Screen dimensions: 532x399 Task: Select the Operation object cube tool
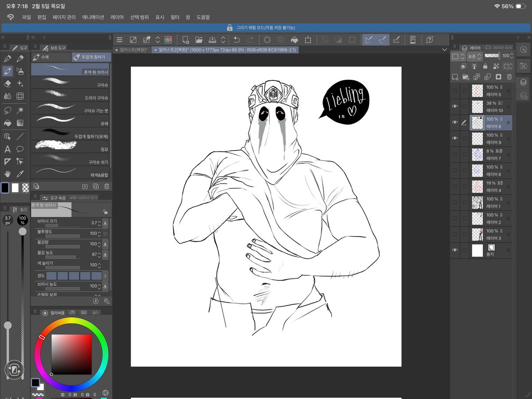[8, 136]
